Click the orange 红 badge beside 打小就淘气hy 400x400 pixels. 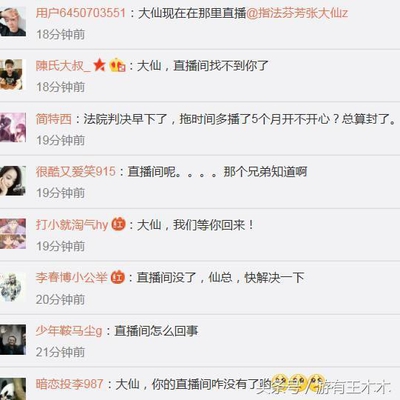tap(118, 224)
